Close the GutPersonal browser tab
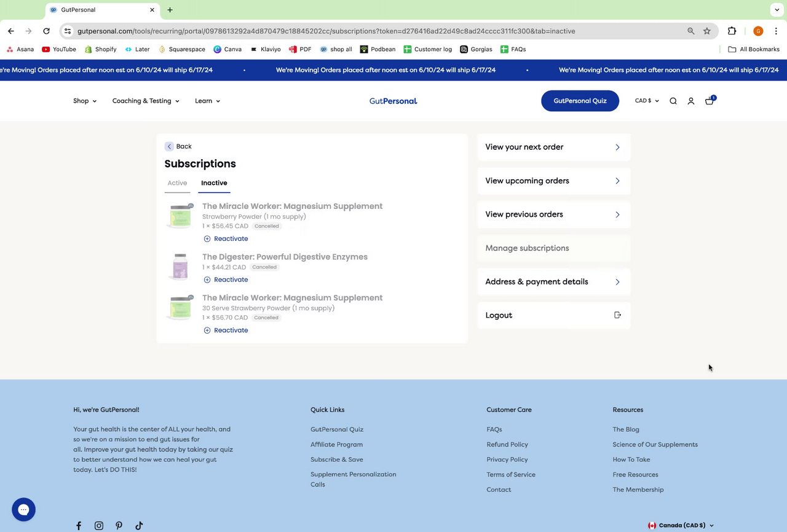 tap(152, 10)
